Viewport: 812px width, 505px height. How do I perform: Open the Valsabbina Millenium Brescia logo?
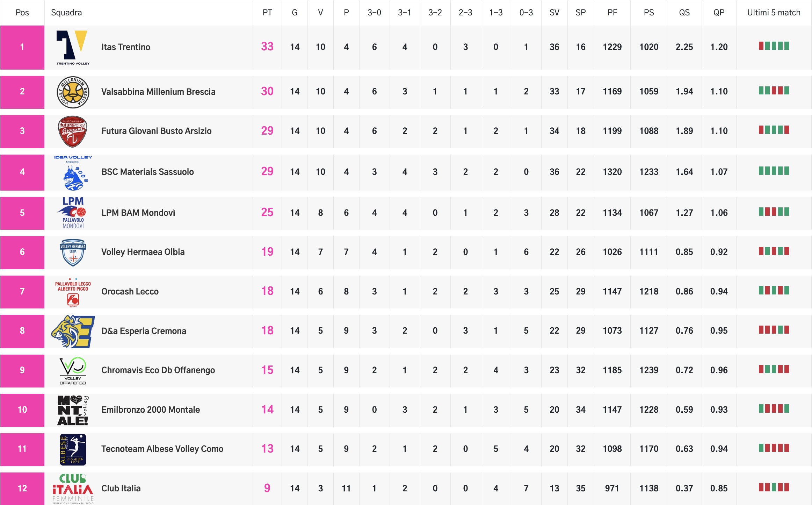click(x=73, y=92)
